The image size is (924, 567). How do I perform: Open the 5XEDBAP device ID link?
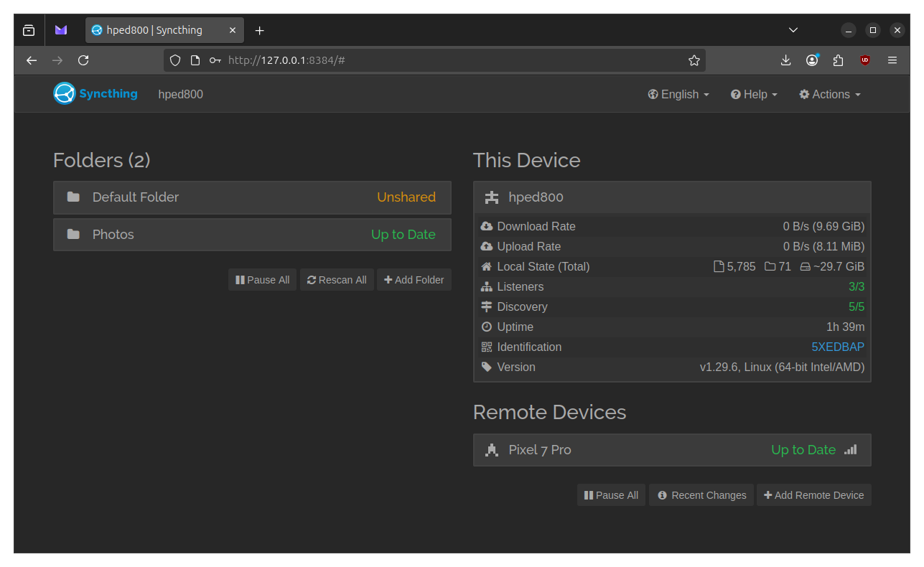tap(838, 347)
